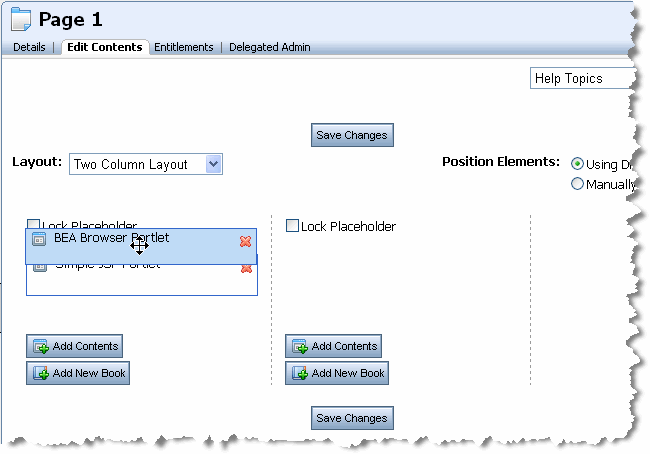
Task: Click Add New Book icon in left column
Action: 41,374
